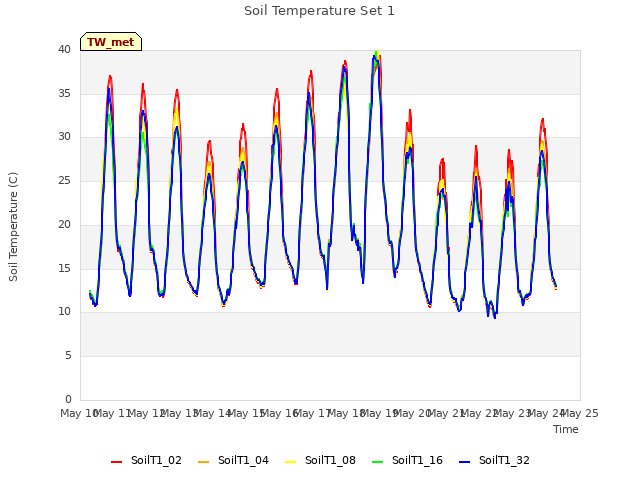
Task: Click the Soil Temperature (C) axis label
Action: pyautogui.click(x=13, y=227)
